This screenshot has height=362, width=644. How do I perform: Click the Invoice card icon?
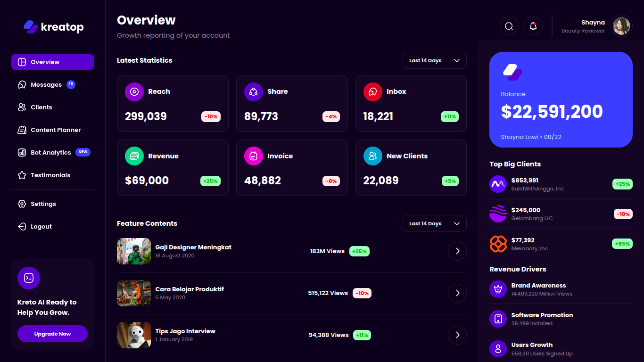coord(253,156)
